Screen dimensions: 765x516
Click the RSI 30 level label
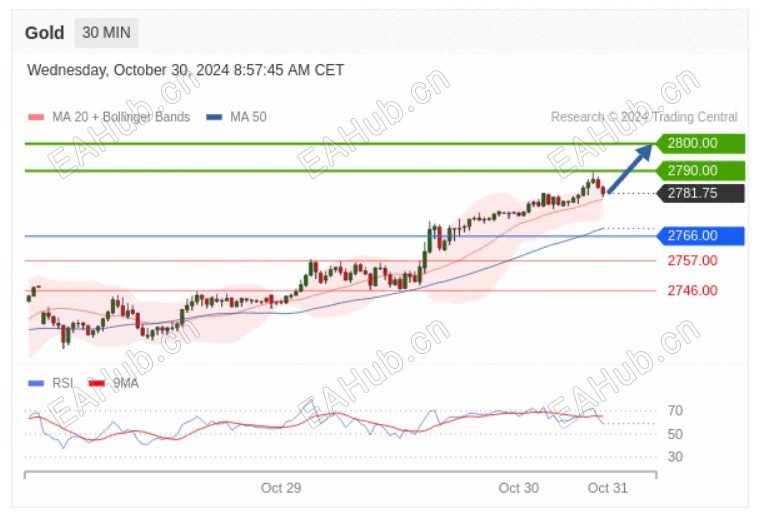coord(675,457)
